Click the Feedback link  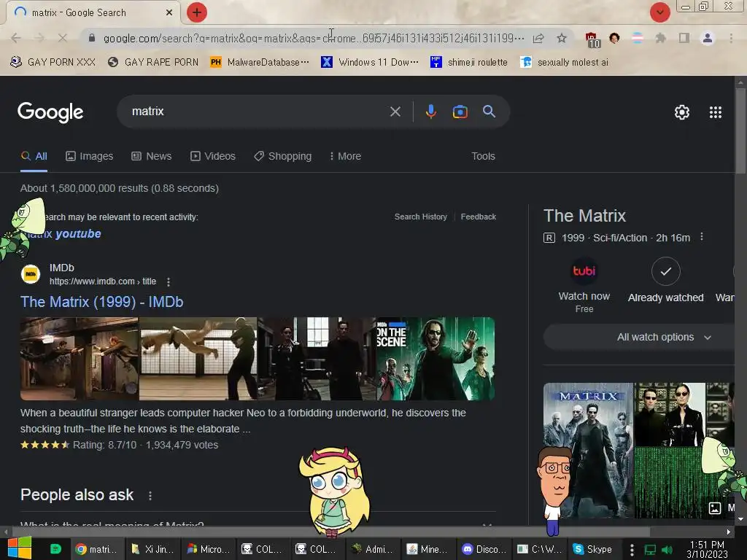479,217
